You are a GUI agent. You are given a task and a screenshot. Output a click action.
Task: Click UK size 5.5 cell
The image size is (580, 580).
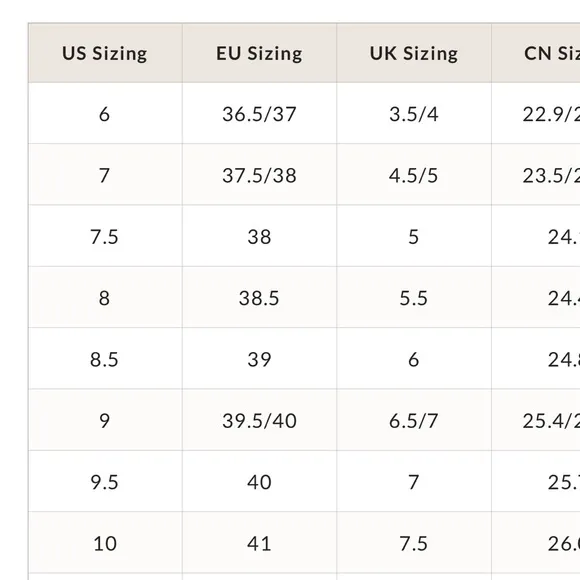[x=414, y=297]
